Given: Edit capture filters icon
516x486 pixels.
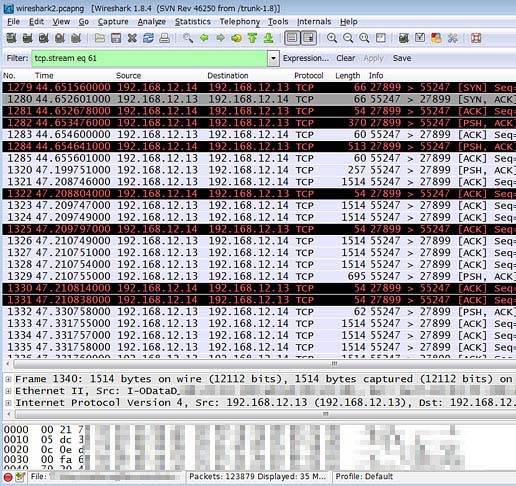Looking at the screenshot, I should click(x=404, y=38).
